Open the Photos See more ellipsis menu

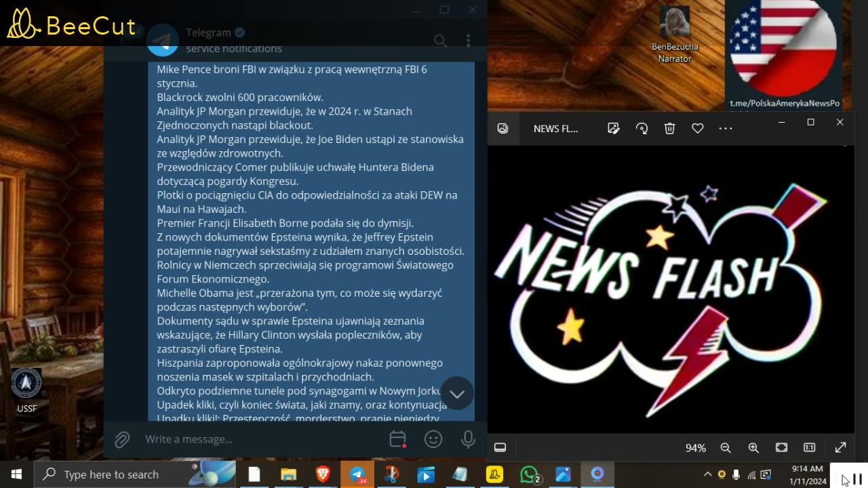(726, 128)
